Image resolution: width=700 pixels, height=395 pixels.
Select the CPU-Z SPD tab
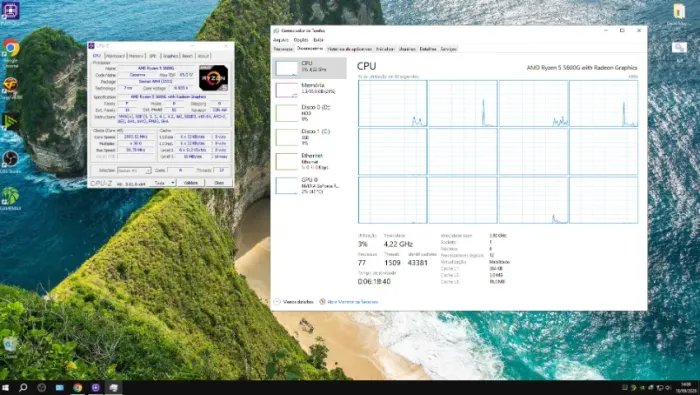tap(153, 56)
